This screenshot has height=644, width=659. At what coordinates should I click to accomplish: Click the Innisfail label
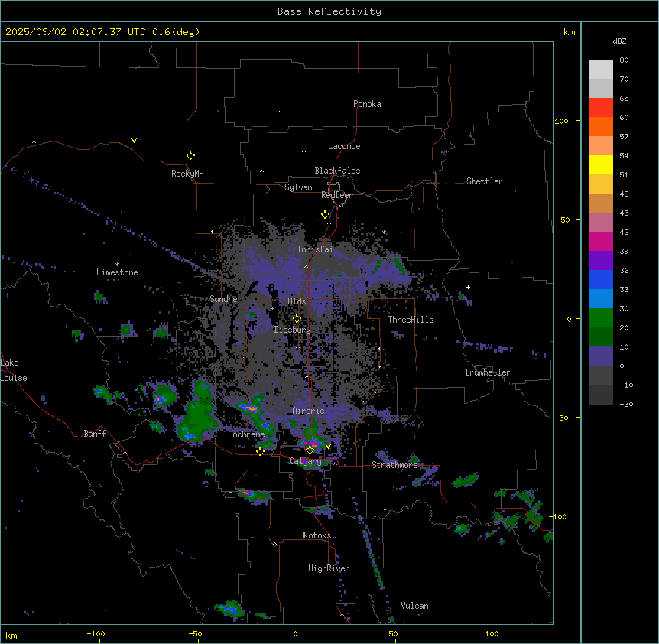pyautogui.click(x=317, y=249)
